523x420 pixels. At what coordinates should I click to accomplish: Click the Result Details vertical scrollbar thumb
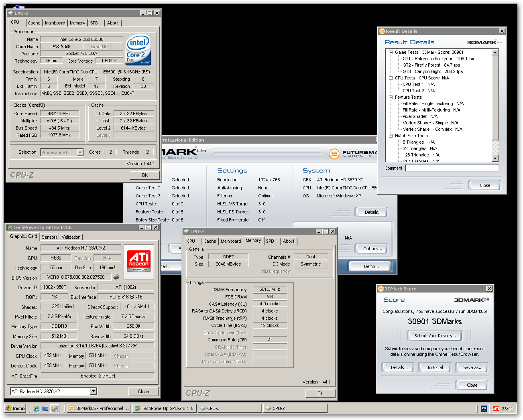pos(495,98)
